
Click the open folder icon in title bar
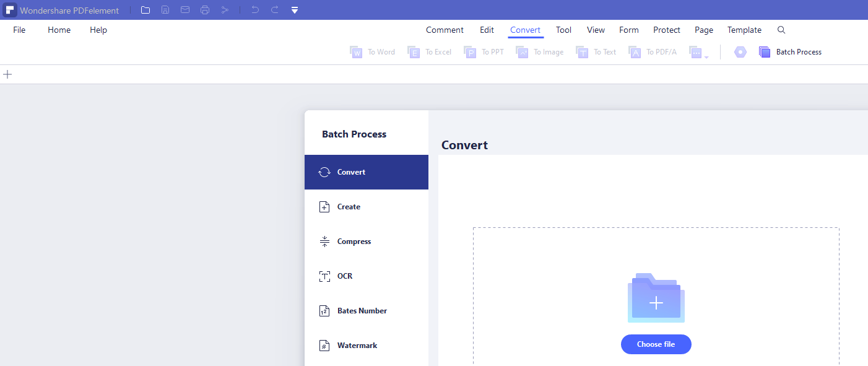[145, 10]
